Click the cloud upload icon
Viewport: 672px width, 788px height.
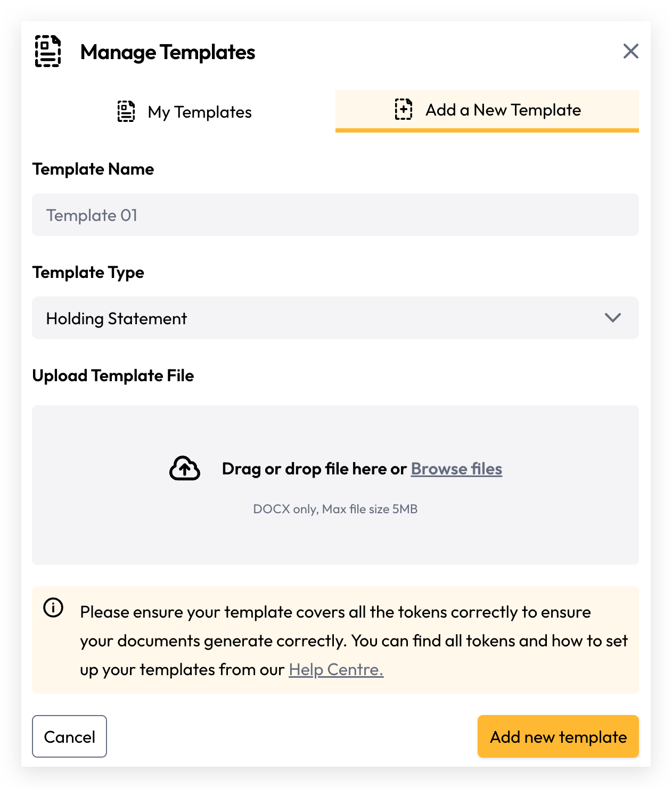pyautogui.click(x=185, y=469)
